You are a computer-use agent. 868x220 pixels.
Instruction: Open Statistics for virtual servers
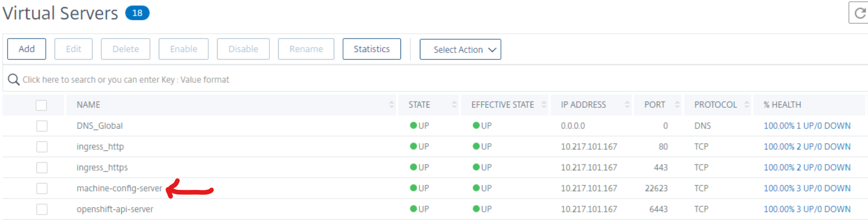[x=371, y=49]
